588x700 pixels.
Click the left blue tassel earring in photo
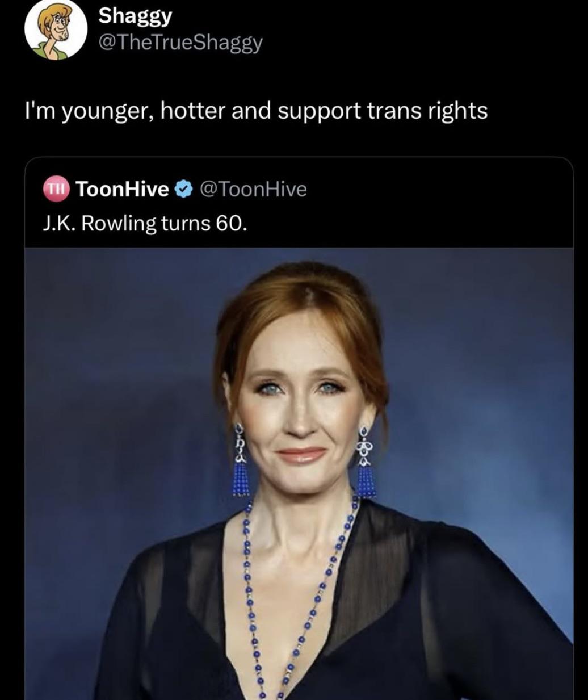(240, 460)
